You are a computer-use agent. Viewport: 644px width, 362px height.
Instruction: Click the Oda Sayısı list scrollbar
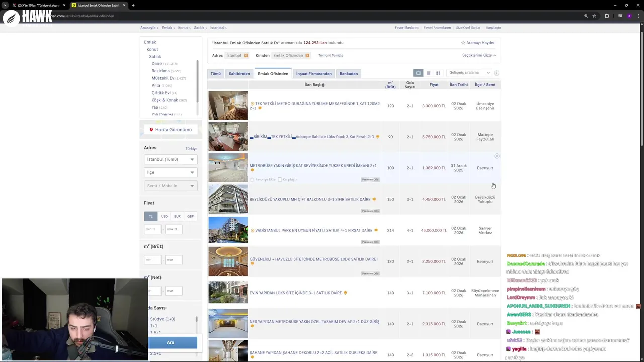(x=197, y=319)
